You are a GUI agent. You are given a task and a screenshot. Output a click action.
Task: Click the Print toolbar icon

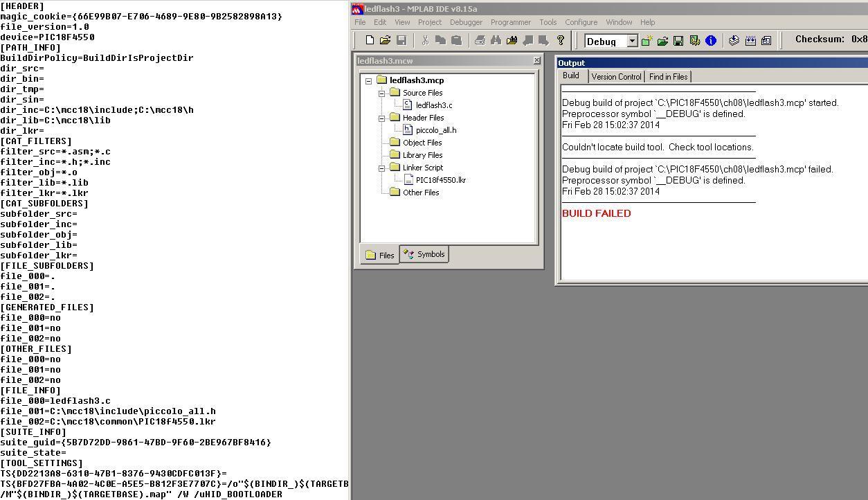click(480, 41)
